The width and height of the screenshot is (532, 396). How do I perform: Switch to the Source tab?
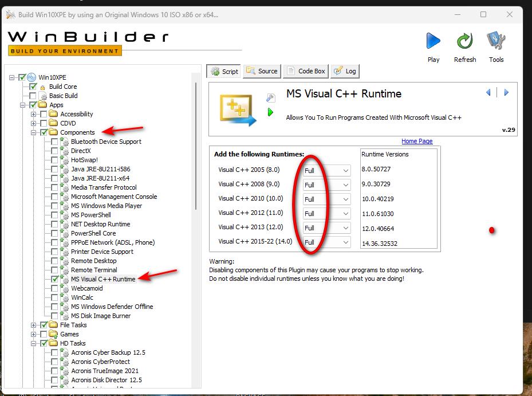click(x=262, y=71)
